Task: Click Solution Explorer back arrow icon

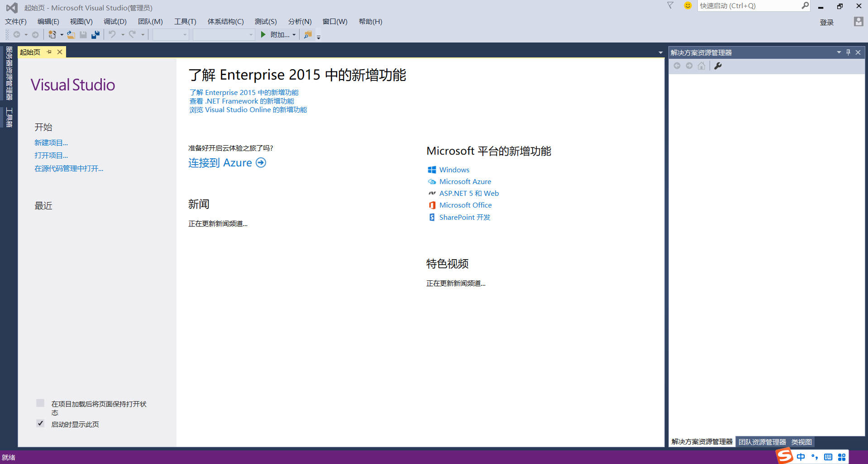Action: click(x=677, y=66)
